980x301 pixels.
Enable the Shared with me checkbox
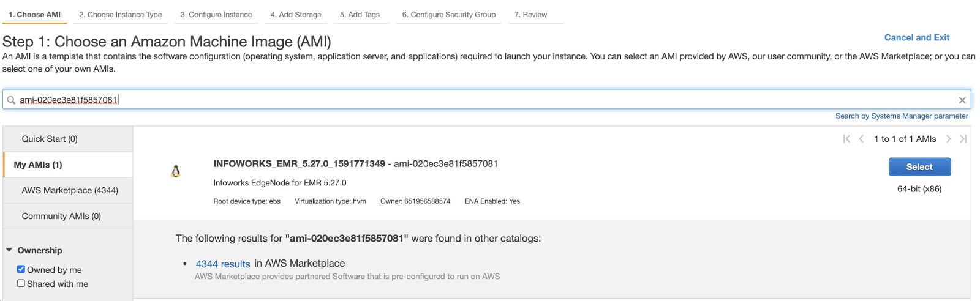click(x=21, y=283)
